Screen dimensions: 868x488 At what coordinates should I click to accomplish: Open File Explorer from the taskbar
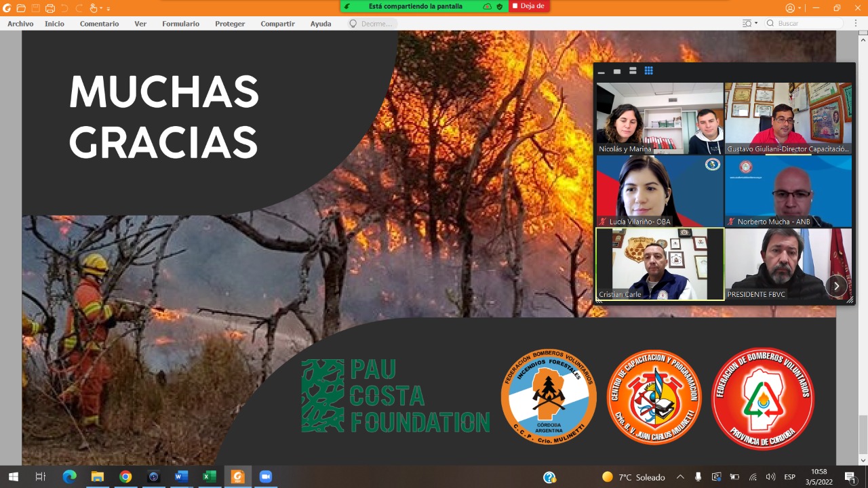tap(97, 477)
